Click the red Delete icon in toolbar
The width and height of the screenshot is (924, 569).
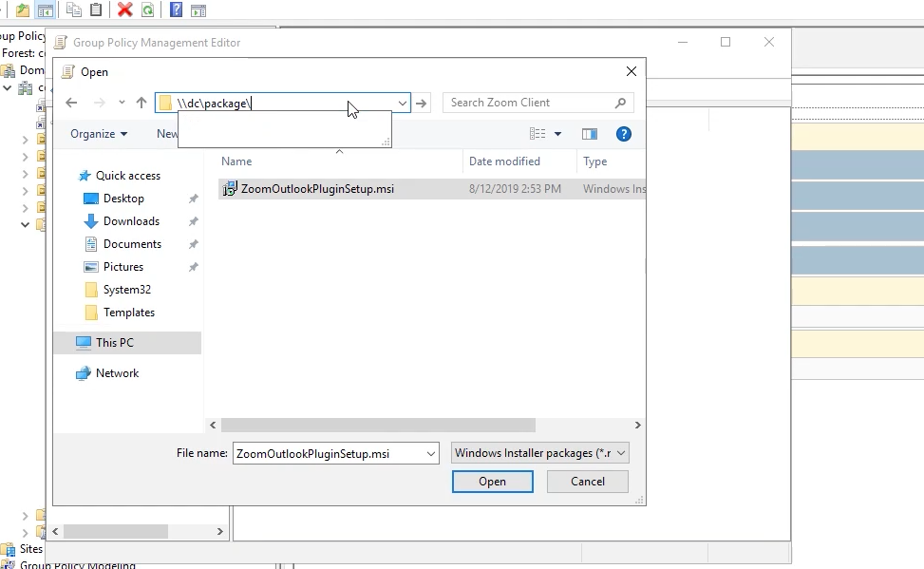[124, 9]
